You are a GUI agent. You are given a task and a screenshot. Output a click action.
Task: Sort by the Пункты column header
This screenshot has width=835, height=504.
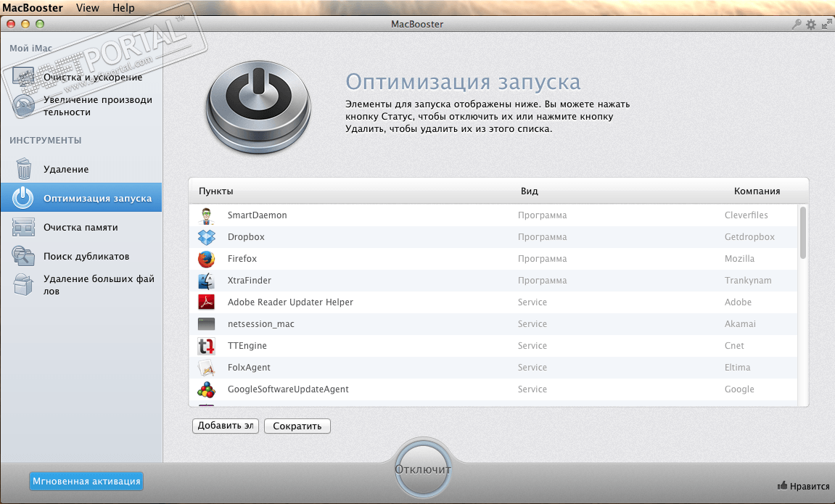pos(215,191)
